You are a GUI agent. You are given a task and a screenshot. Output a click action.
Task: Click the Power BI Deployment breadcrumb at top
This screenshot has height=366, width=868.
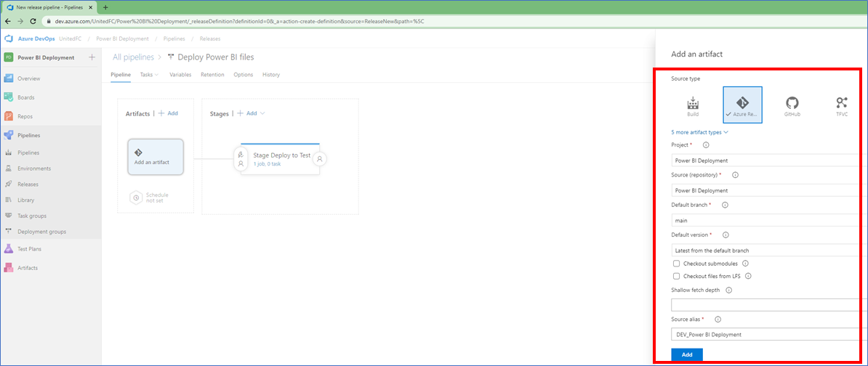(122, 38)
